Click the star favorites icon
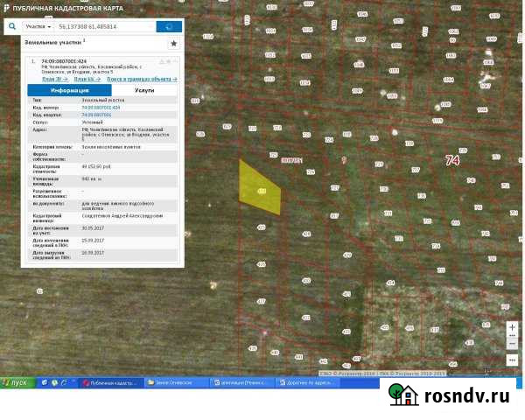This screenshot has height=420, width=525. tap(173, 43)
